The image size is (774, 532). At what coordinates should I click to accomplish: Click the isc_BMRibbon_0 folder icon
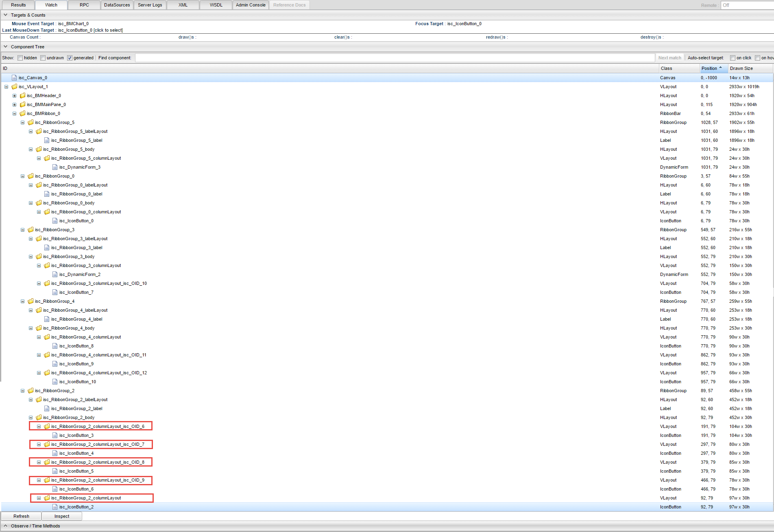[22, 113]
